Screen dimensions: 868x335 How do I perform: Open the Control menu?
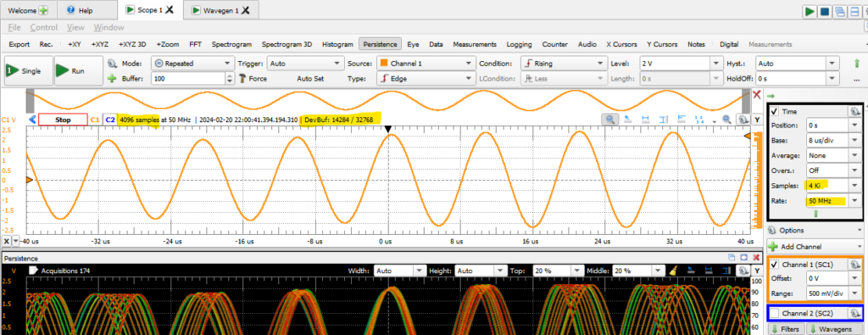tap(44, 27)
